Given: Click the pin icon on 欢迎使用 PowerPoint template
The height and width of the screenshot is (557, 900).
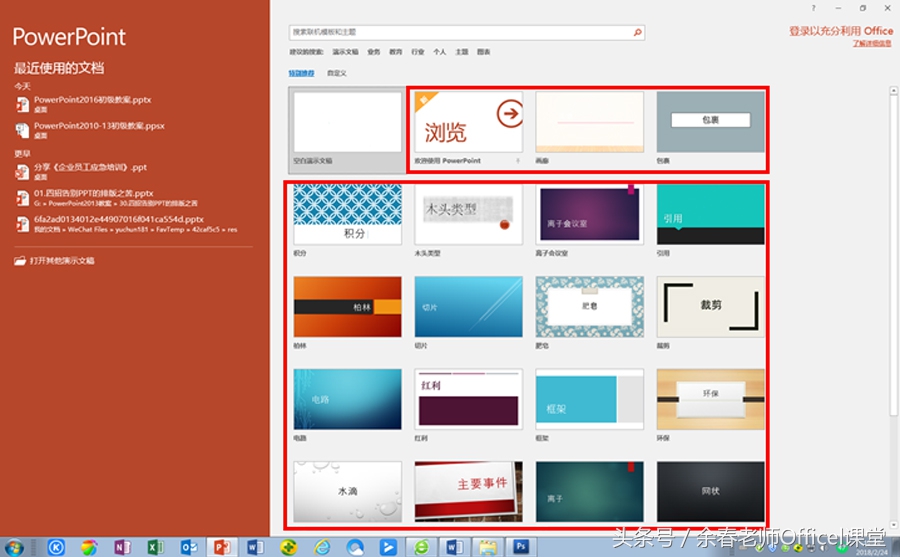Looking at the screenshot, I should [x=518, y=161].
